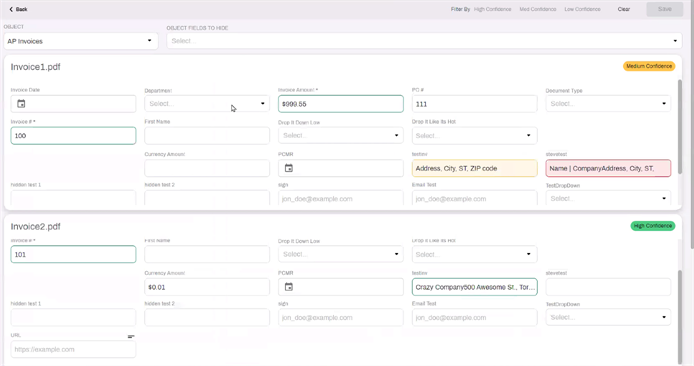The height and width of the screenshot is (366, 694).
Task: Click Invoice # field with 100
Action: [73, 135]
